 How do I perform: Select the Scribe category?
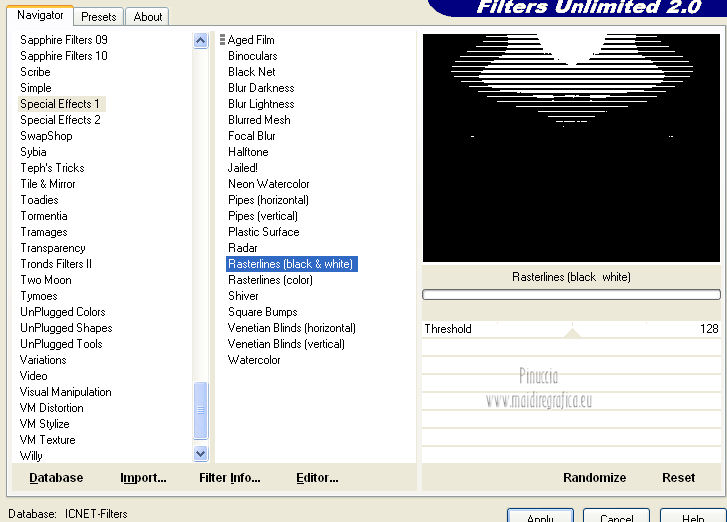35,72
